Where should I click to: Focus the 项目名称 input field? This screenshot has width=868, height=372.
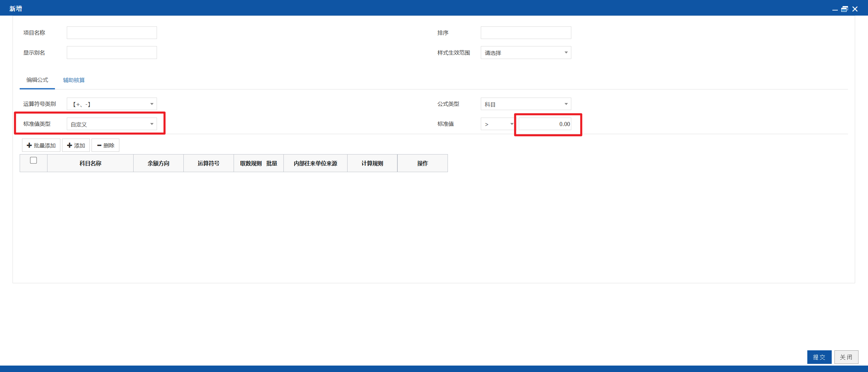(112, 33)
